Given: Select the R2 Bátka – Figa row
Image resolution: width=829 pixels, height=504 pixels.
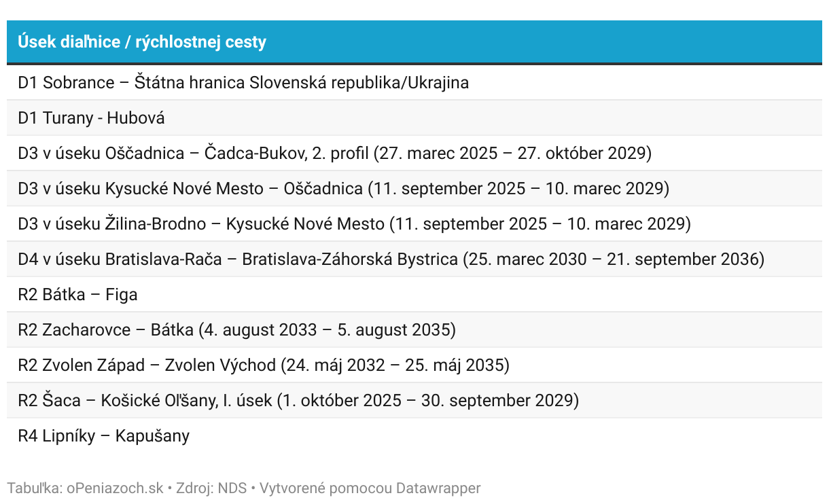Looking at the screenshot, I should point(414,295).
